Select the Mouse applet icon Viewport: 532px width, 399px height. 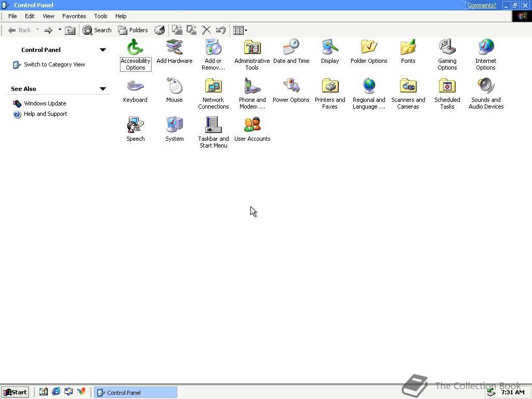click(175, 90)
